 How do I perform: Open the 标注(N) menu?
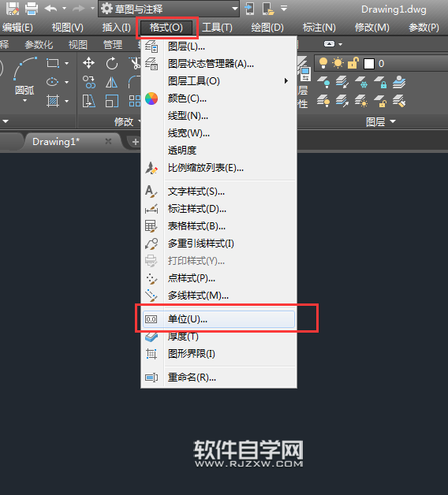coord(319,28)
